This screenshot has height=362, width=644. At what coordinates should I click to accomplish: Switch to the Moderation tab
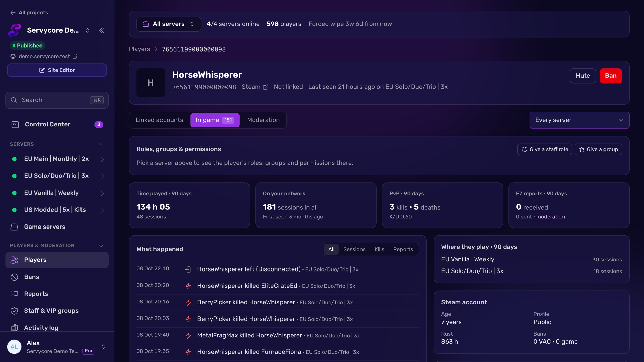pos(263,120)
